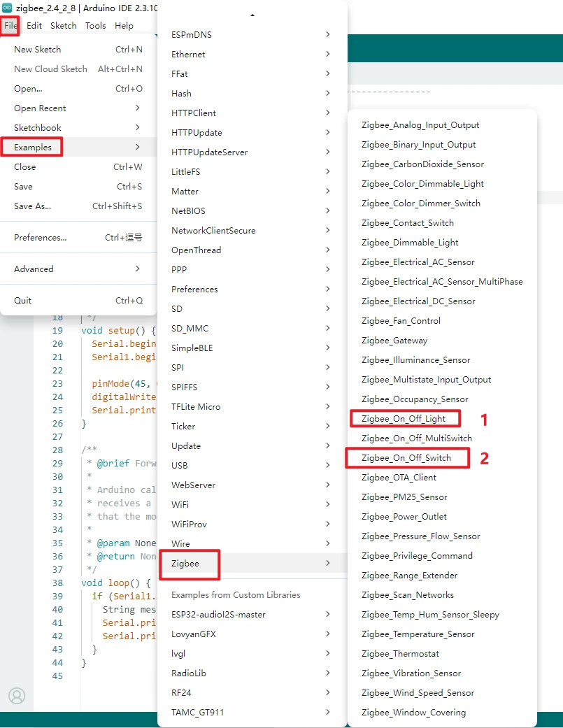Expand the Examples submenu
The height and width of the screenshot is (728, 563).
coord(78,147)
